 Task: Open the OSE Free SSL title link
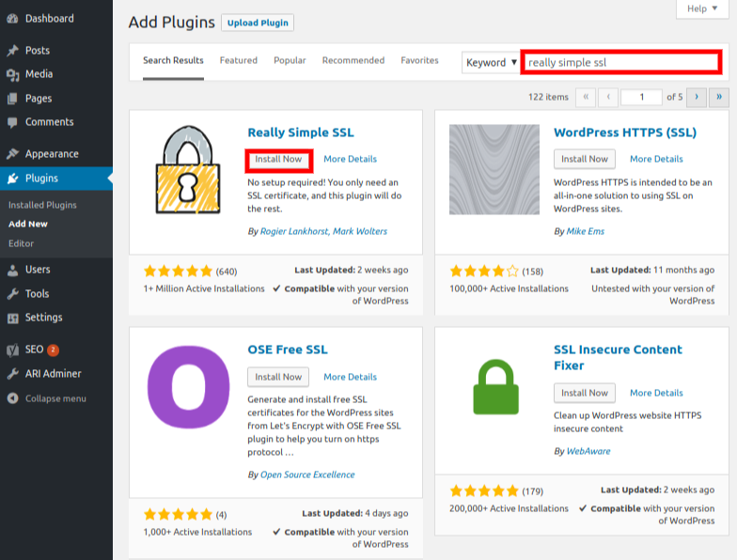288,350
